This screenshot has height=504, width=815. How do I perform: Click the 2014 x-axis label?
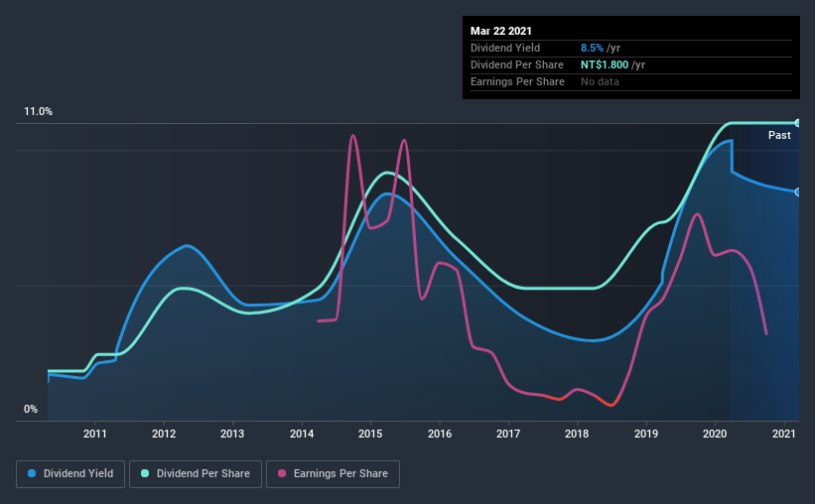(302, 434)
